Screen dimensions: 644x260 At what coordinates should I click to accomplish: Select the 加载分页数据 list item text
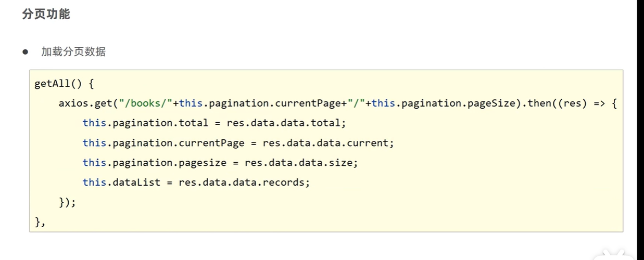(73, 52)
